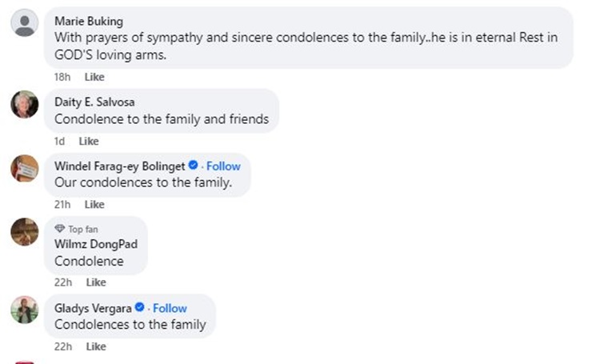The image size is (600, 364).
Task: Like Wilmz DongPad's comment
Action: coord(96,282)
